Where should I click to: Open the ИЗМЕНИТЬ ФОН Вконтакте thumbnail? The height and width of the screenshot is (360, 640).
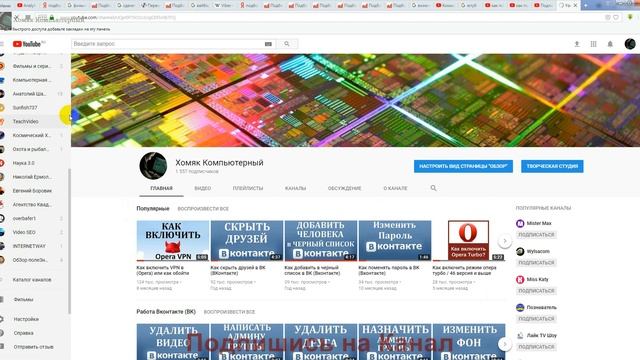coord(469,342)
